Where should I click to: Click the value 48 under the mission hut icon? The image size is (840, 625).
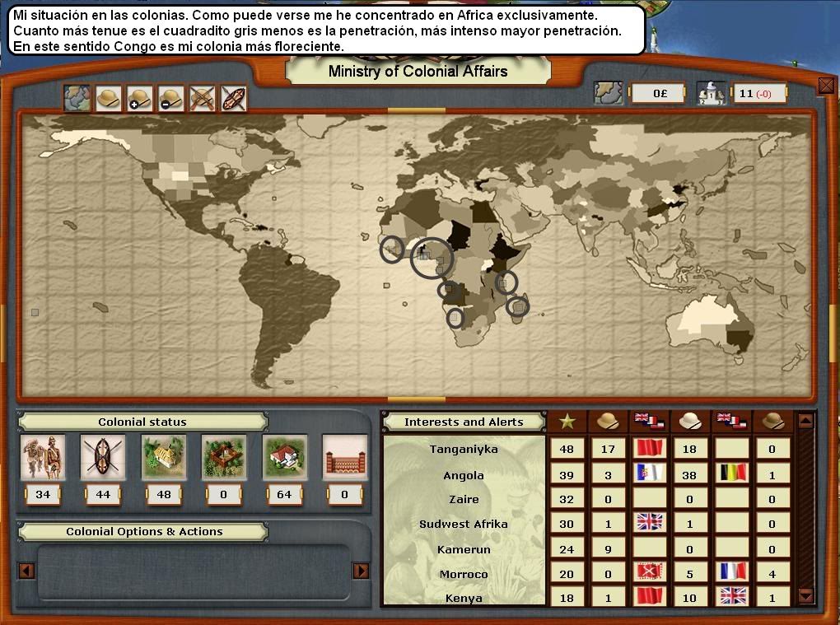pyautogui.click(x=163, y=495)
